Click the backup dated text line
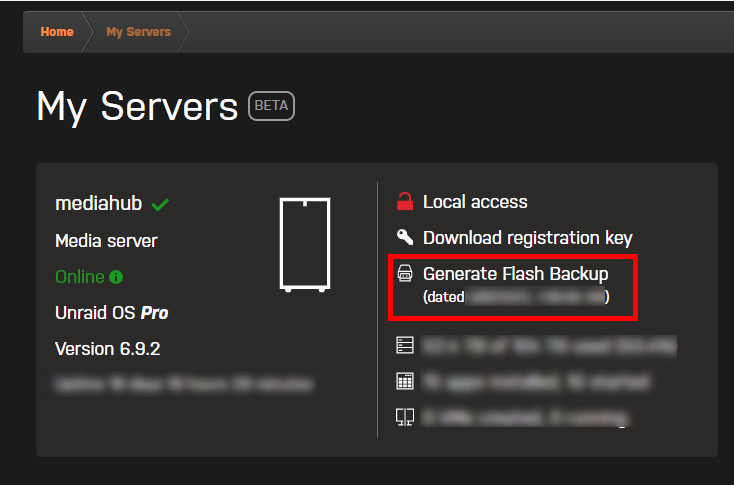 516,297
